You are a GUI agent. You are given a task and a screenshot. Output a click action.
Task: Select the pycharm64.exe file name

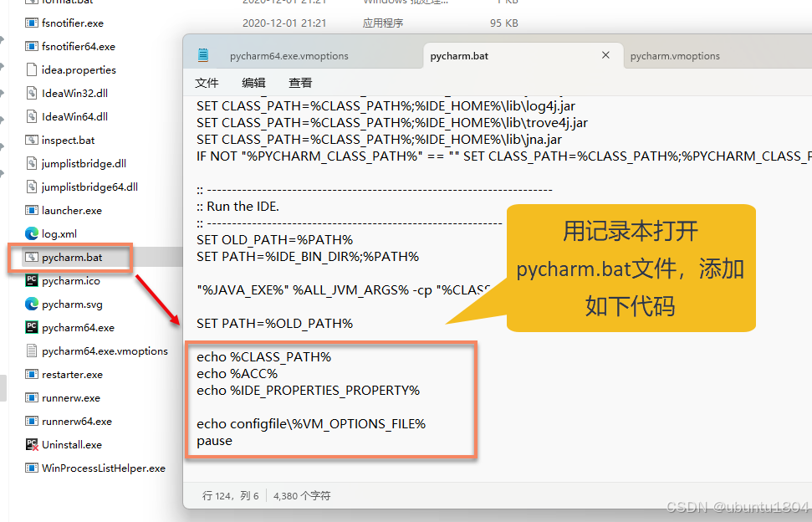click(x=79, y=328)
